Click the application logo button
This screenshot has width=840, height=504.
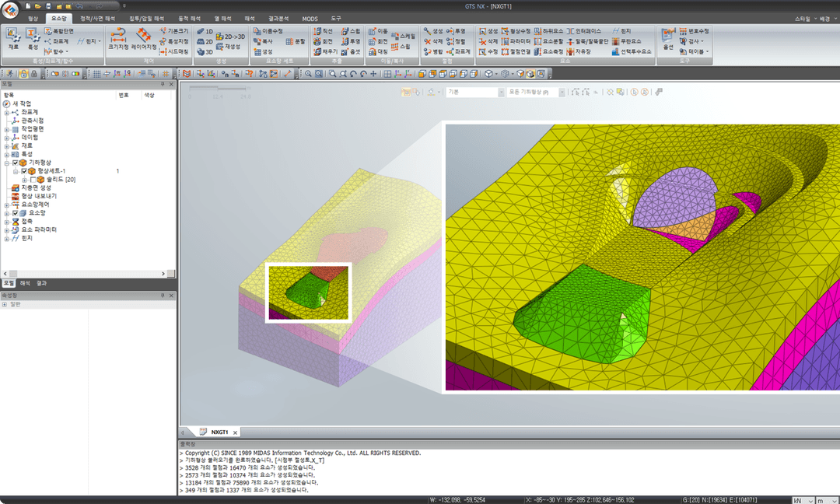point(10,9)
